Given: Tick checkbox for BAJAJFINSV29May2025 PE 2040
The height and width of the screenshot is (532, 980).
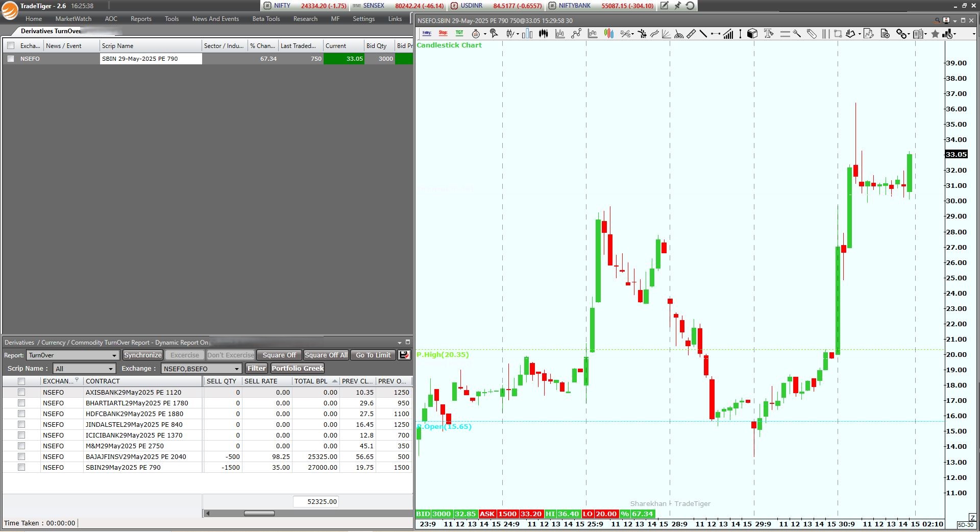Looking at the screenshot, I should [21, 456].
